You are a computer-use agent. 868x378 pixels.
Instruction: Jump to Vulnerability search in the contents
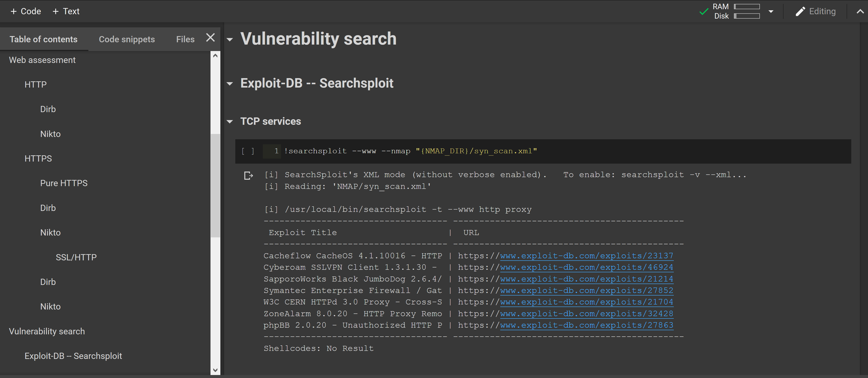point(47,331)
